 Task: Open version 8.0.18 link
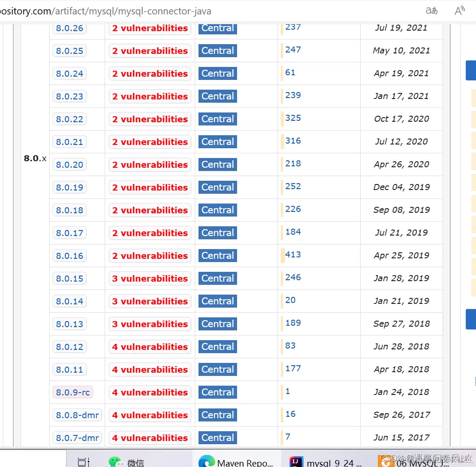pyautogui.click(x=70, y=210)
